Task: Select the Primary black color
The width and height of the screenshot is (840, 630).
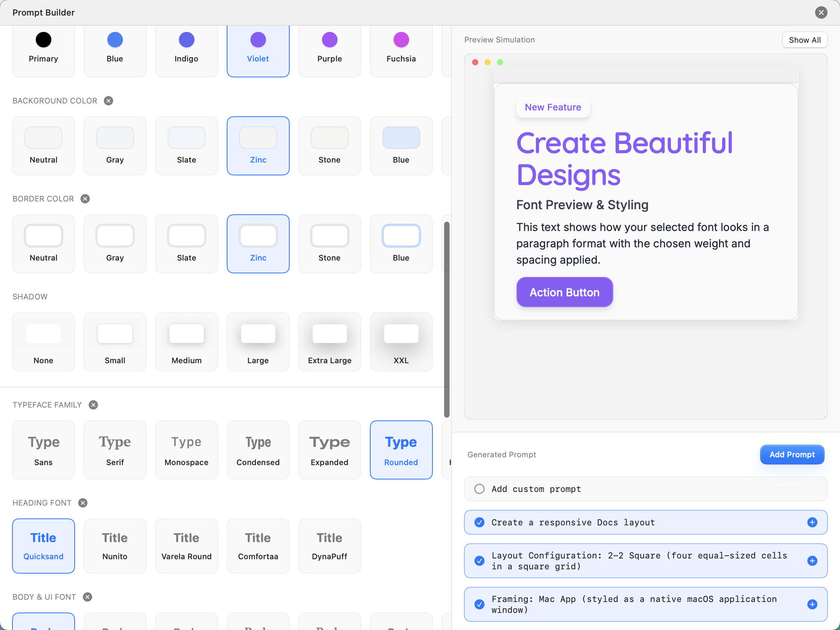Action: tap(44, 51)
